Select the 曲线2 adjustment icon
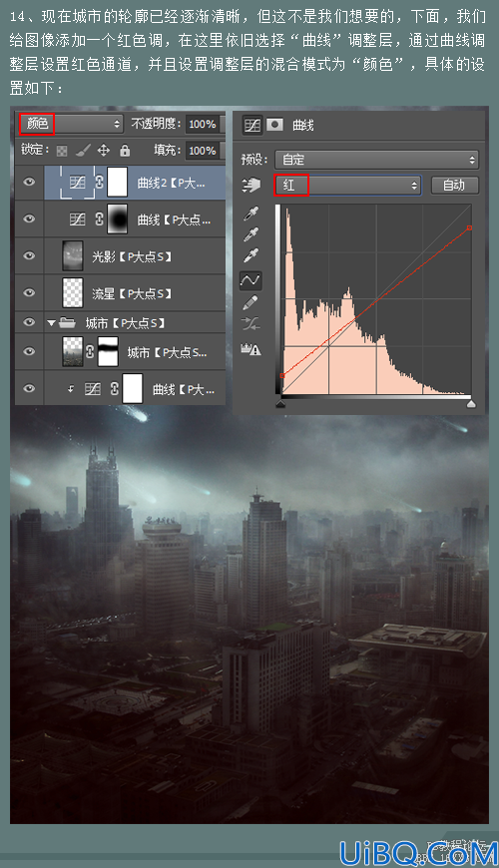This screenshot has width=499, height=868. pos(78,182)
